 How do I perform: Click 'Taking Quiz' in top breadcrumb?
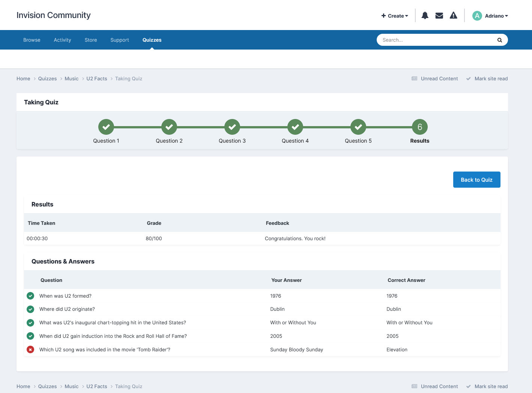coord(129,78)
